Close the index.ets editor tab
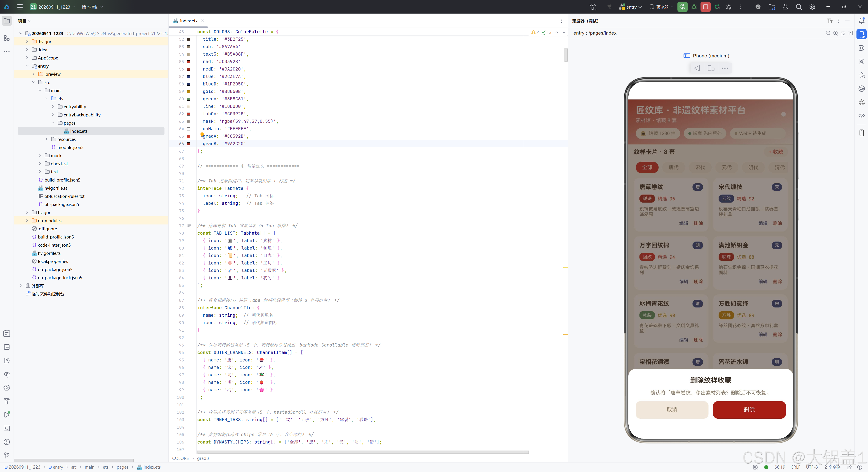 click(x=203, y=21)
